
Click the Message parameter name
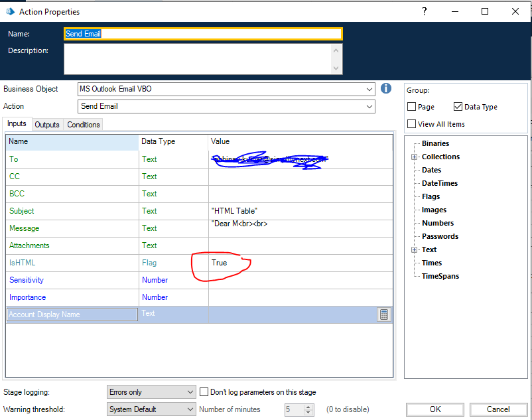click(24, 228)
